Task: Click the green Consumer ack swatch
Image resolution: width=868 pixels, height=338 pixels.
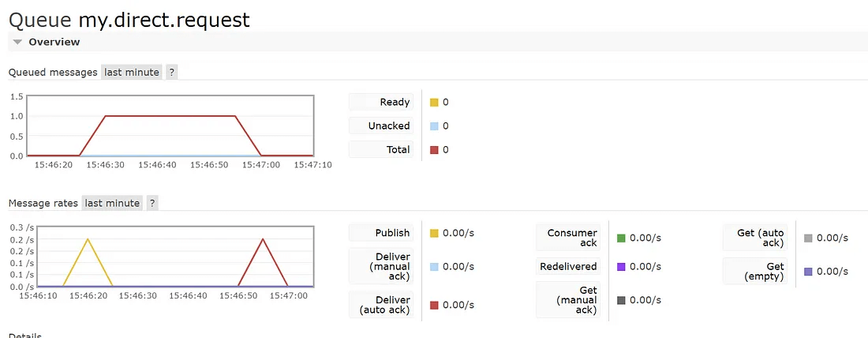Action: coord(621,238)
